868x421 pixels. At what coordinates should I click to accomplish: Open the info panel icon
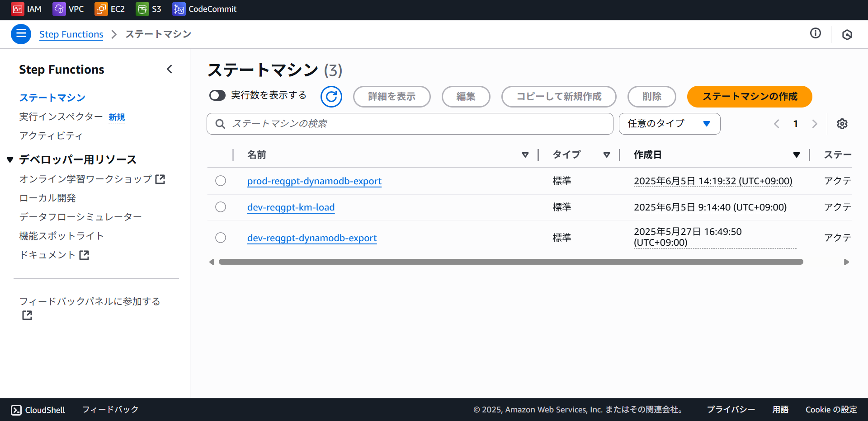[815, 33]
